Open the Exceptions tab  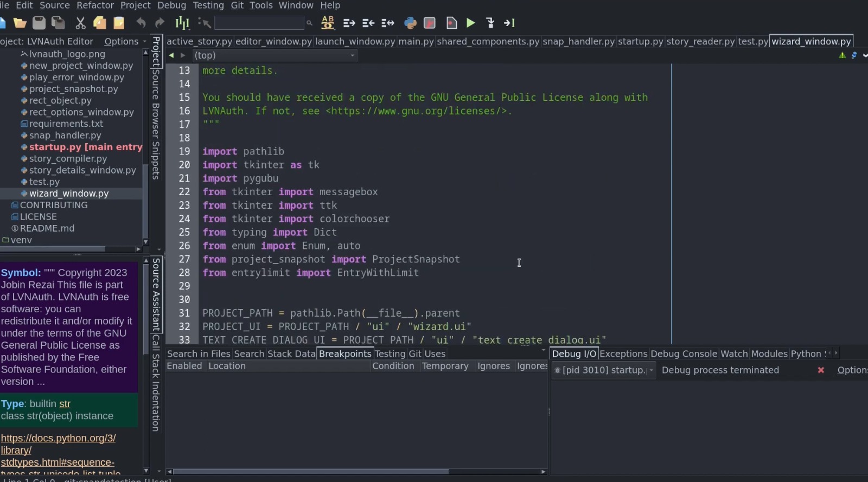pos(623,354)
